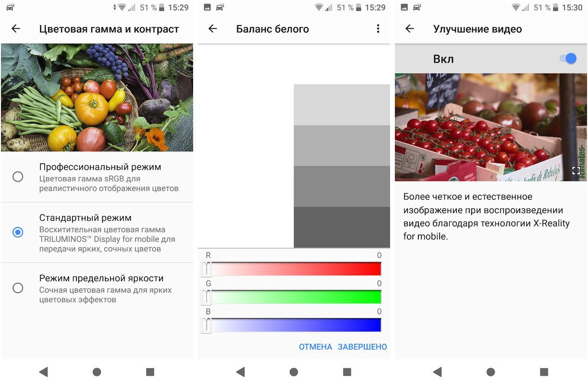Expand video preview with fullscreen icon

point(576,170)
